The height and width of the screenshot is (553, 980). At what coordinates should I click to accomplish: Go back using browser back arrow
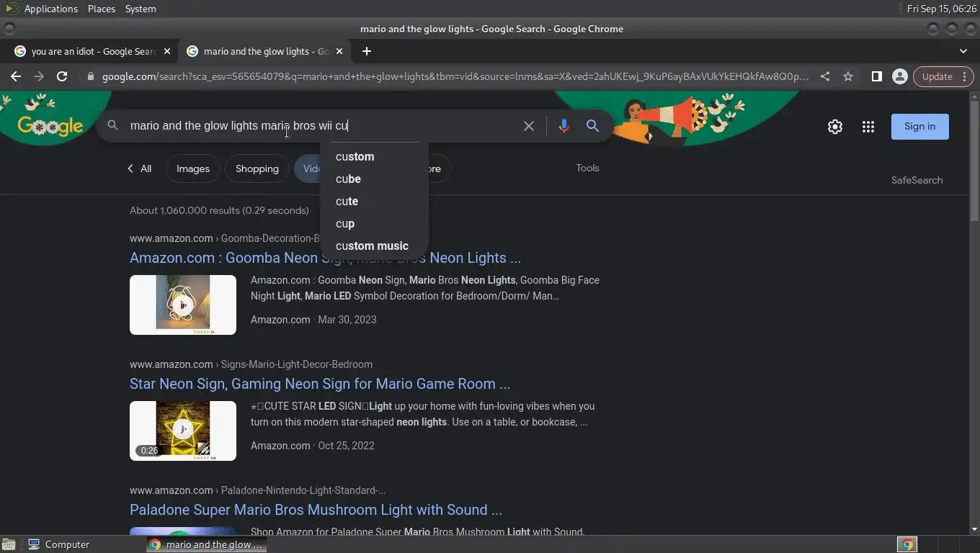[x=16, y=76]
